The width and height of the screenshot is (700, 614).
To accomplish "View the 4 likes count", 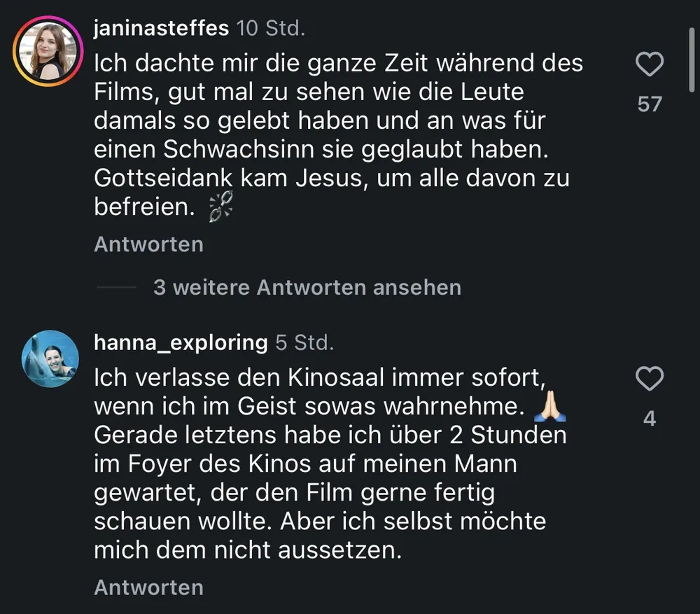I will pyautogui.click(x=650, y=419).
